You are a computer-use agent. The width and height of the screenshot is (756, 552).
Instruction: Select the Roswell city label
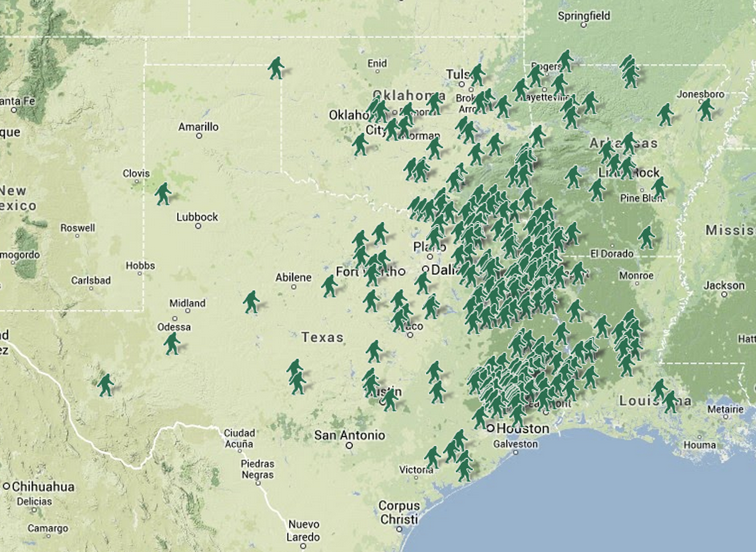point(78,228)
